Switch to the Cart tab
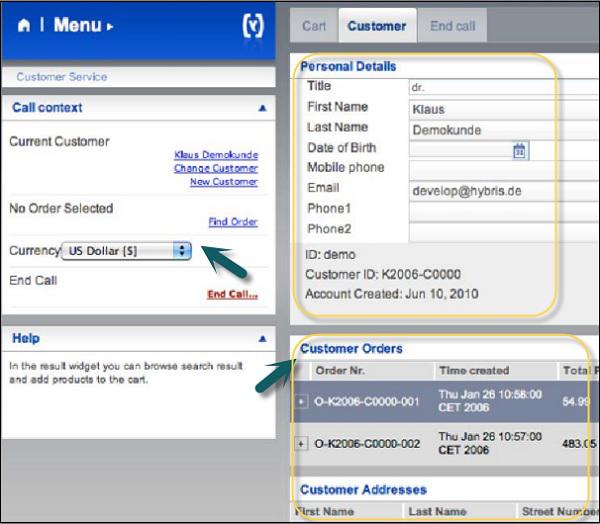This screenshot has width=600, height=524. (314, 26)
